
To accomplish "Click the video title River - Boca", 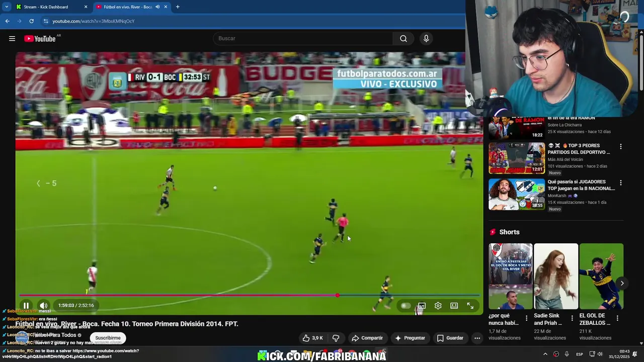I will click(126, 324).
